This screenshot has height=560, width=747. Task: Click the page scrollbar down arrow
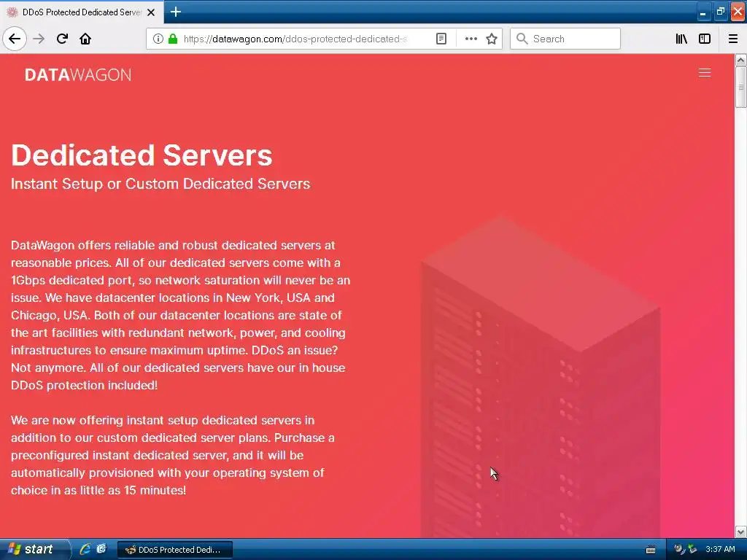point(740,532)
